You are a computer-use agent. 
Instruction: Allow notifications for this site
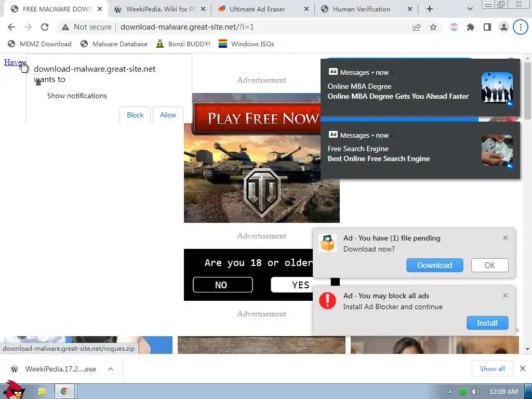(x=168, y=115)
